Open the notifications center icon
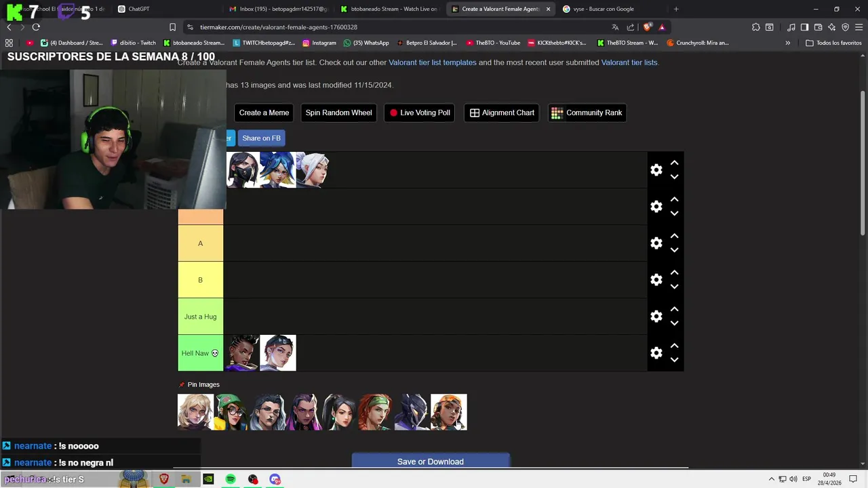The width and height of the screenshot is (868, 488). 854,479
